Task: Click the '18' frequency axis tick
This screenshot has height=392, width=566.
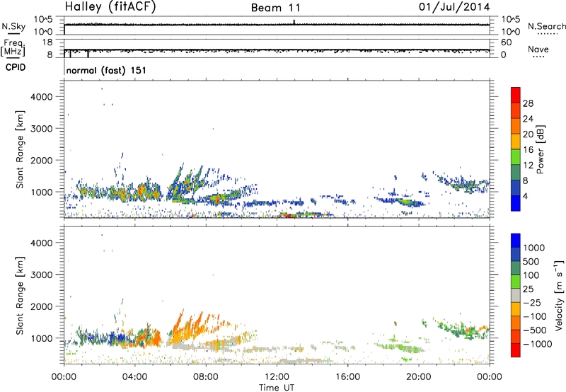Action: pos(48,42)
